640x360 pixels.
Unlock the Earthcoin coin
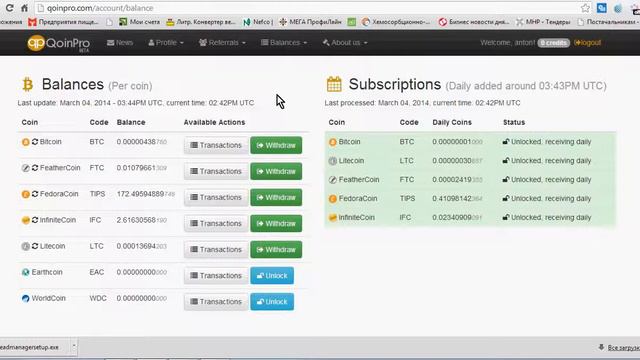272,276
